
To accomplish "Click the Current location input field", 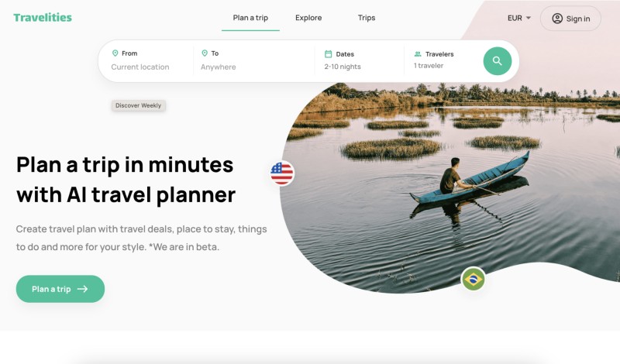I will click(140, 67).
